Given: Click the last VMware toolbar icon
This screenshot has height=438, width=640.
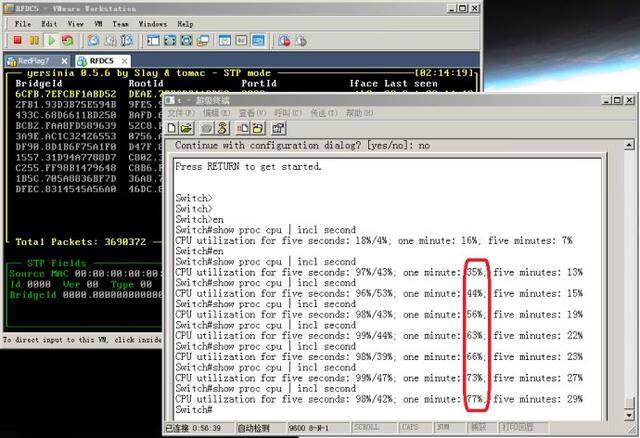Looking at the screenshot, I should point(301,40).
